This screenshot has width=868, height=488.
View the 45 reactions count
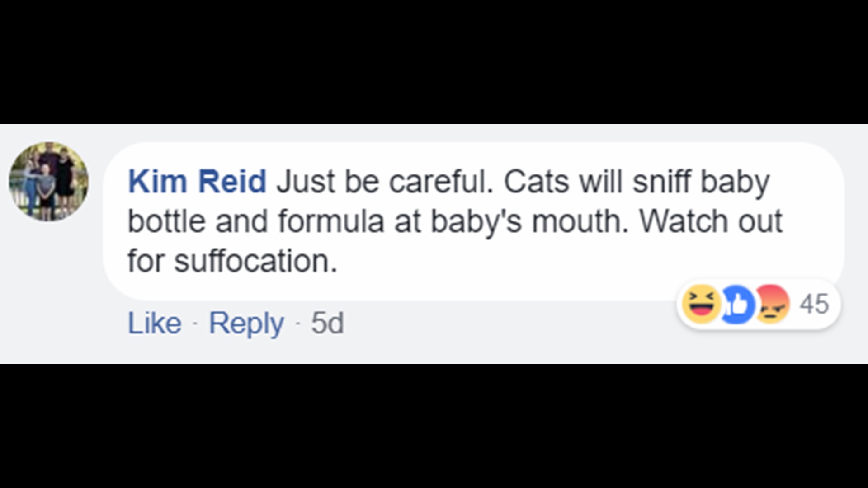814,304
